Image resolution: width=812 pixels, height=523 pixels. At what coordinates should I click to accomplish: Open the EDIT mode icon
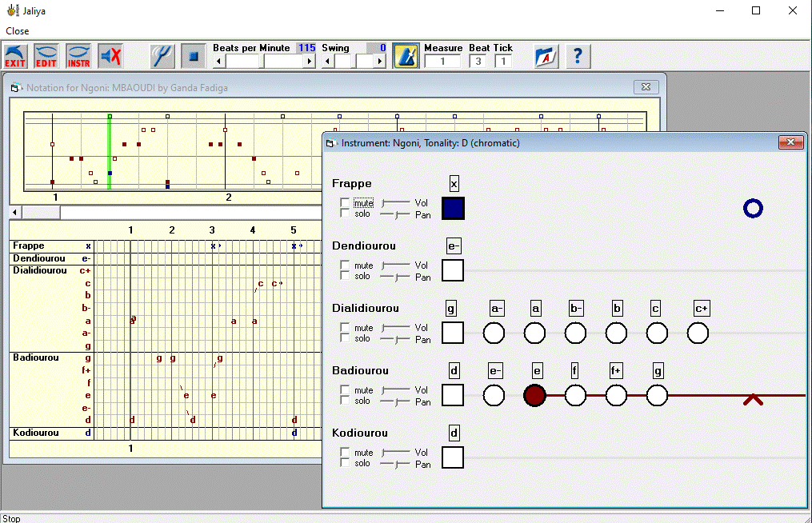(x=46, y=56)
